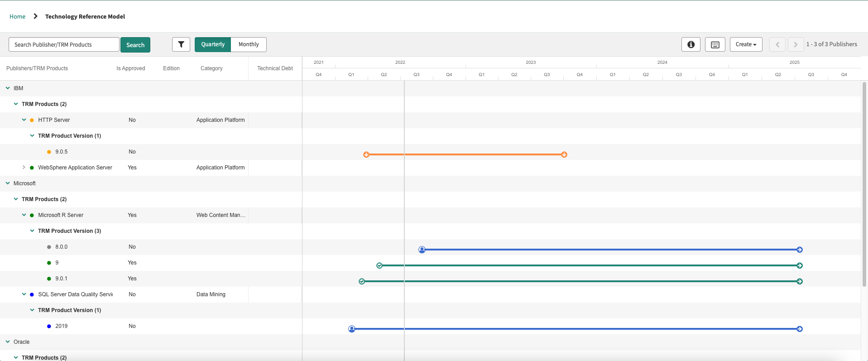Switch timeline to Monthly view

[249, 44]
